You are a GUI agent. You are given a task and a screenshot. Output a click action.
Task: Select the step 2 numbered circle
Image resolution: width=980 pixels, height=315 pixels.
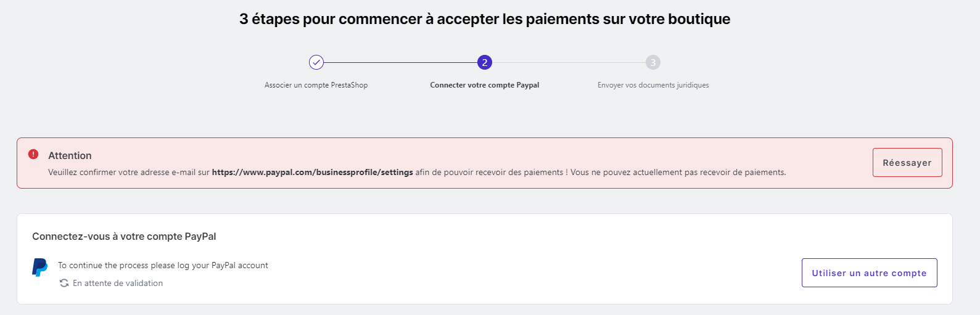click(485, 62)
